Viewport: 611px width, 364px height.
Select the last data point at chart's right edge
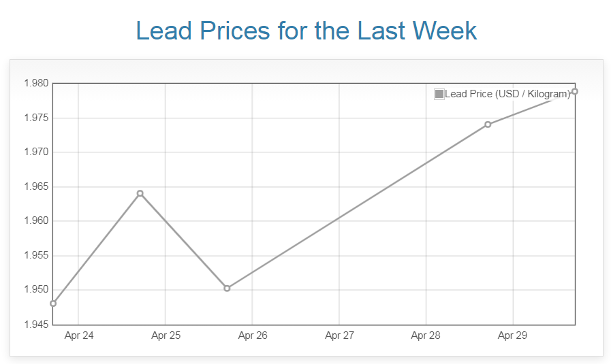tap(575, 91)
